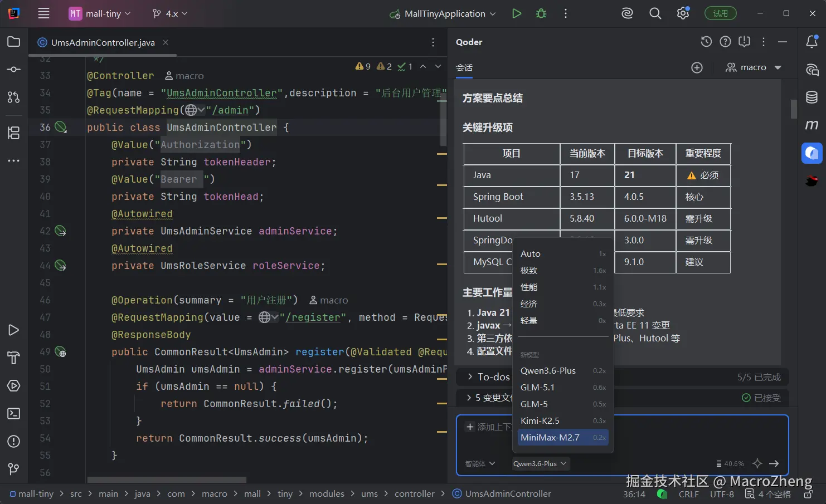Hide the Qoder panel

(783, 42)
